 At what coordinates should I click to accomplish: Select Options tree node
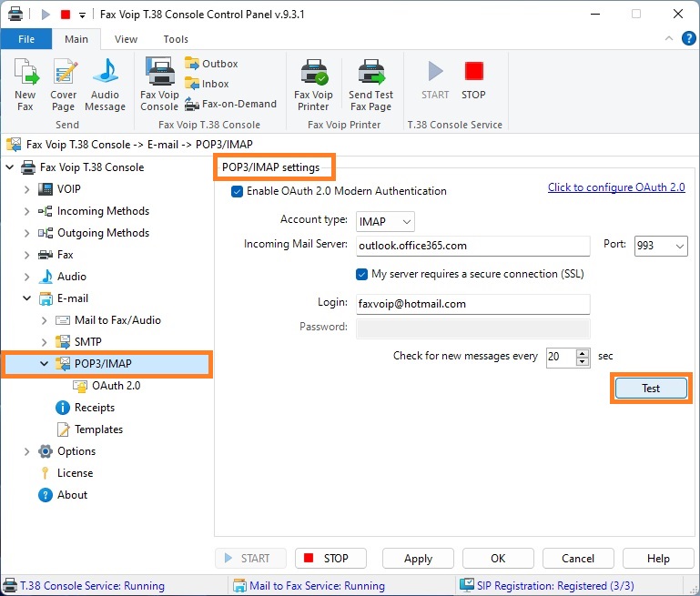pos(76,451)
